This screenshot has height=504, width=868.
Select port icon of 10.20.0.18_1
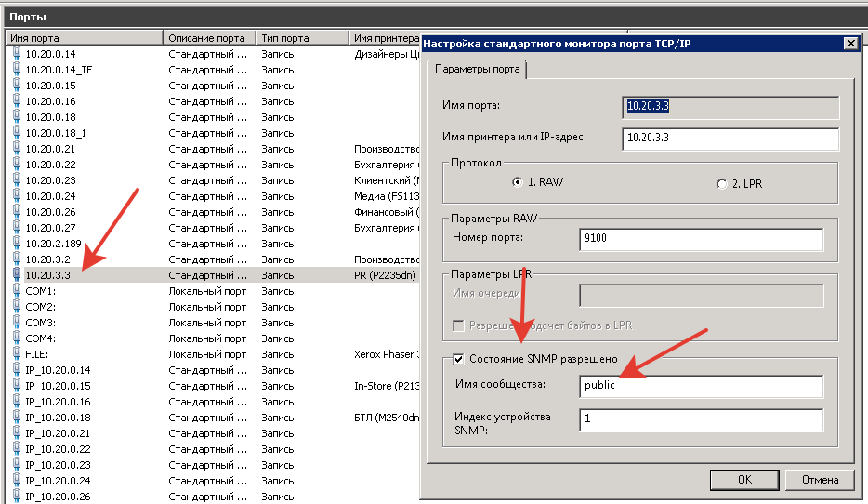coord(17,133)
